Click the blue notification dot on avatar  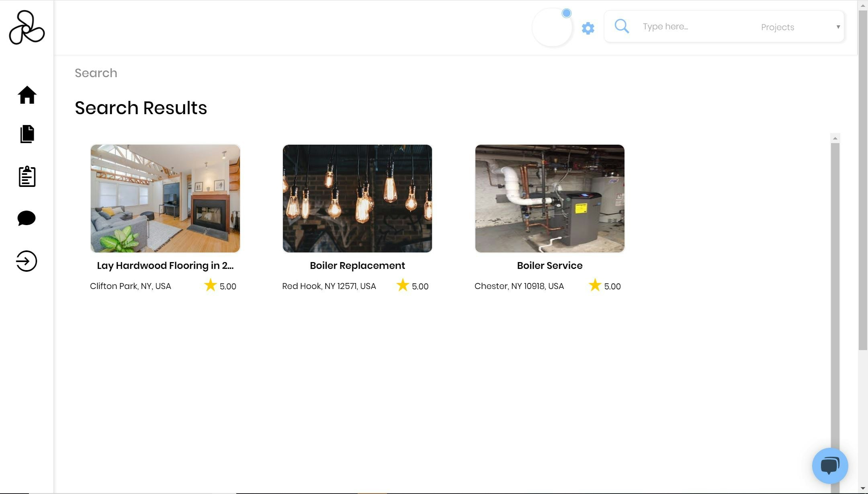tap(567, 13)
